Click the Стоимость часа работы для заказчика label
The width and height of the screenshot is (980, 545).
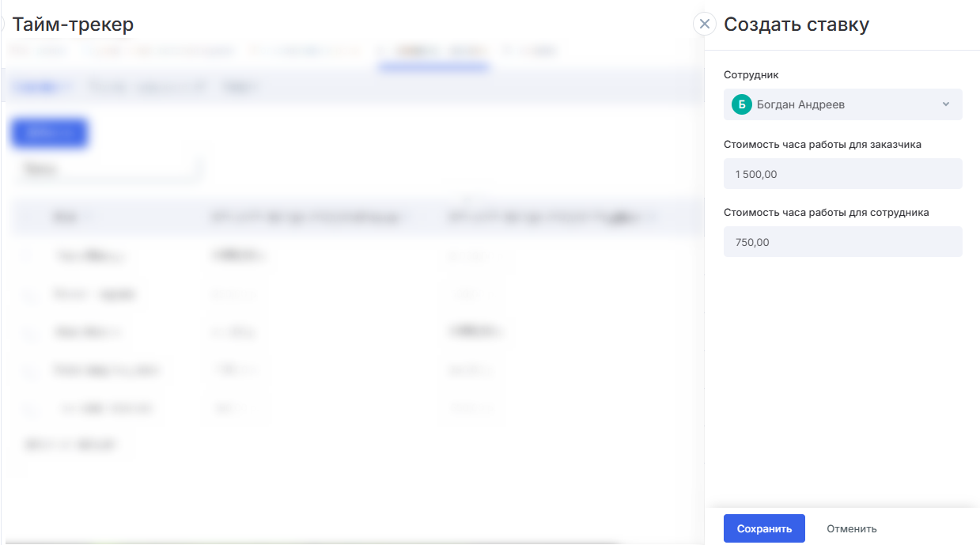822,145
